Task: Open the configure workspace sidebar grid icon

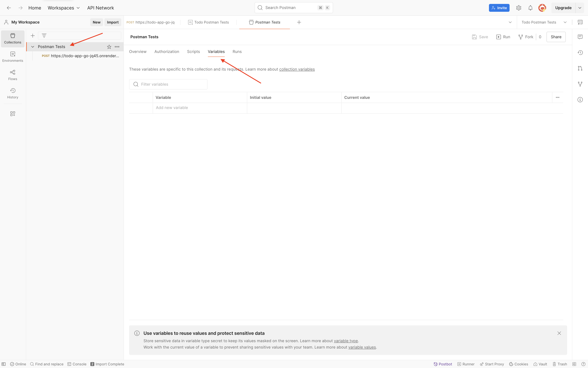Action: pyautogui.click(x=13, y=114)
